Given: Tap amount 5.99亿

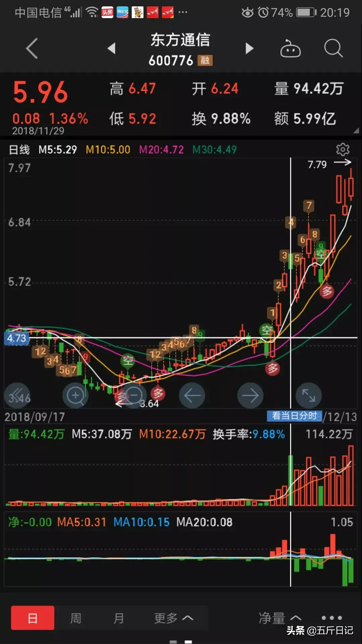Looking at the screenshot, I should coord(314,119).
